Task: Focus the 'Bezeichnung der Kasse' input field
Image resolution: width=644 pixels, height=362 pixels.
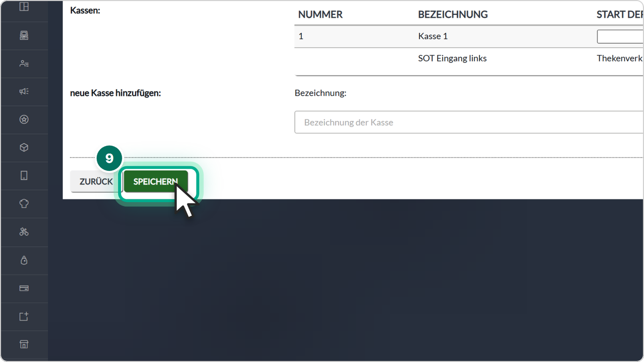Action: pyautogui.click(x=469, y=122)
